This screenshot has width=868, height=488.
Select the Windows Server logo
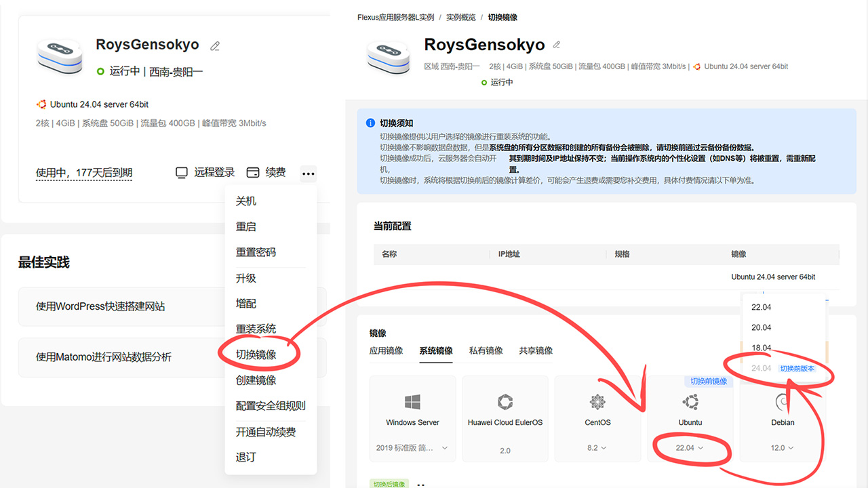[x=412, y=402]
